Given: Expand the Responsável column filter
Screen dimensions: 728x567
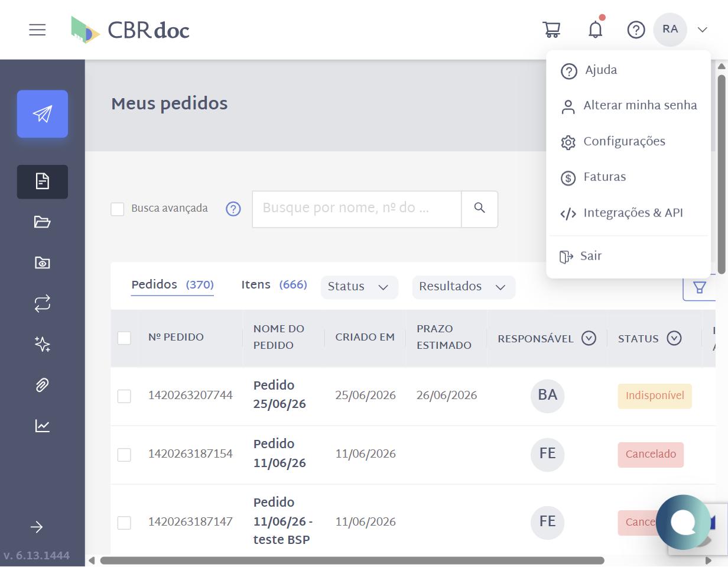Looking at the screenshot, I should click(x=589, y=338).
